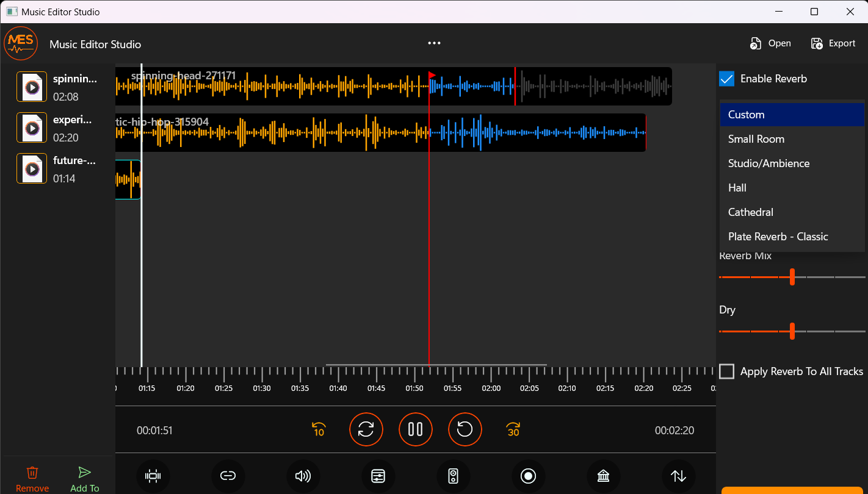Choose Small Room from reverb presets
Screen dimensions: 868x494
point(756,138)
